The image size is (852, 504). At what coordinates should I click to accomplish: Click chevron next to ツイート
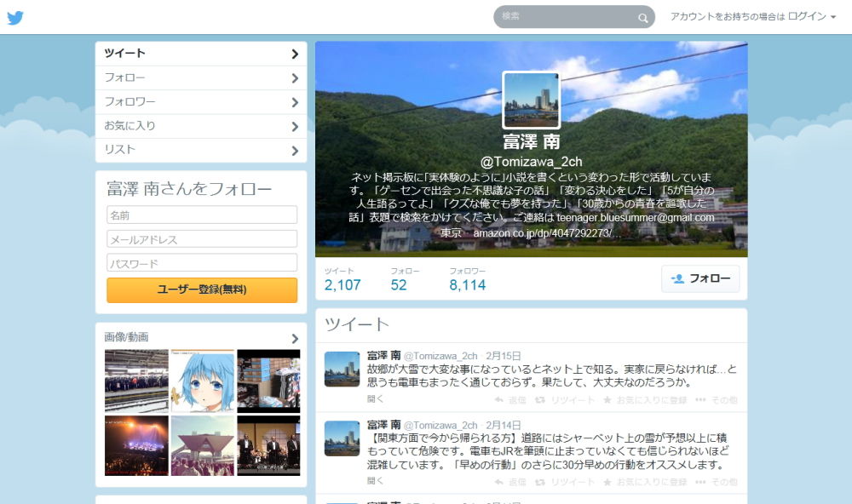click(295, 54)
